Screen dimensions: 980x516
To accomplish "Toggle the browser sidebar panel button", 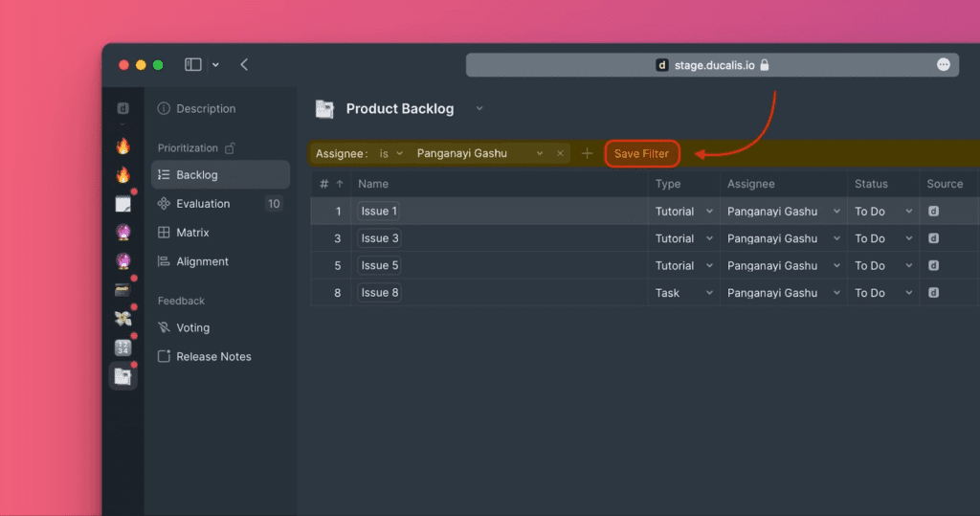I will [x=193, y=64].
